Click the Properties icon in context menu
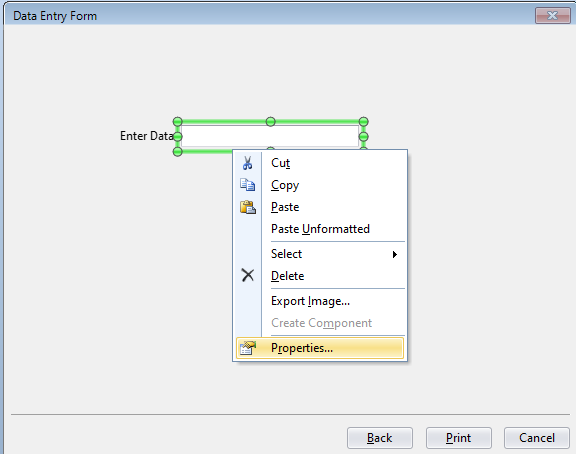 pos(248,347)
